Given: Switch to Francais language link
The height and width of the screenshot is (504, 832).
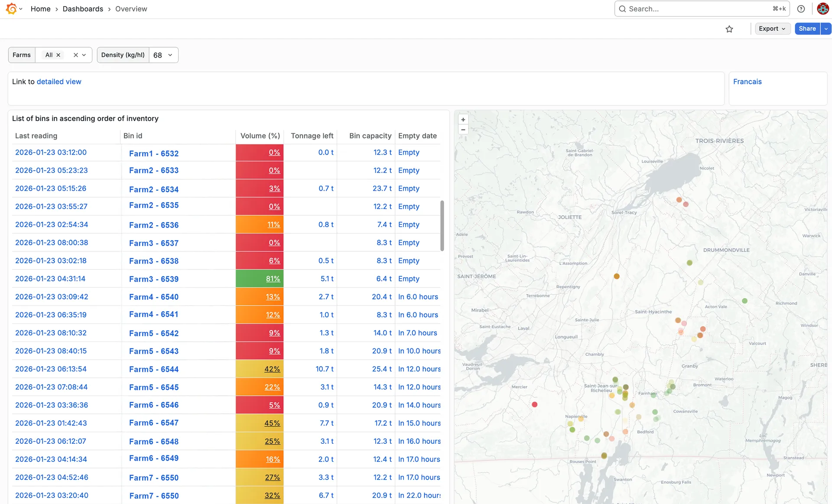Looking at the screenshot, I should coord(747,81).
